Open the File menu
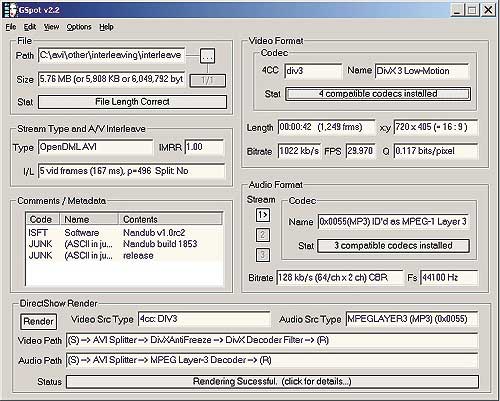 pyautogui.click(x=11, y=27)
